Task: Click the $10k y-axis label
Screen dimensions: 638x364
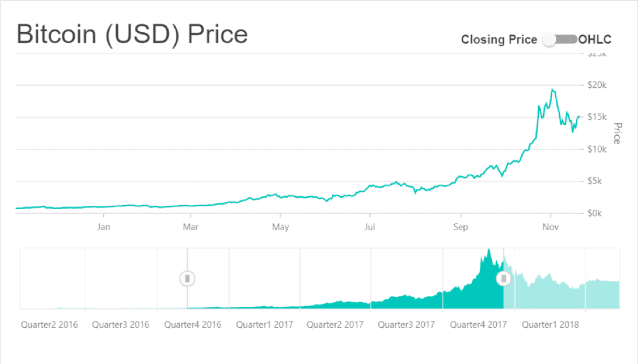Action: point(597,149)
